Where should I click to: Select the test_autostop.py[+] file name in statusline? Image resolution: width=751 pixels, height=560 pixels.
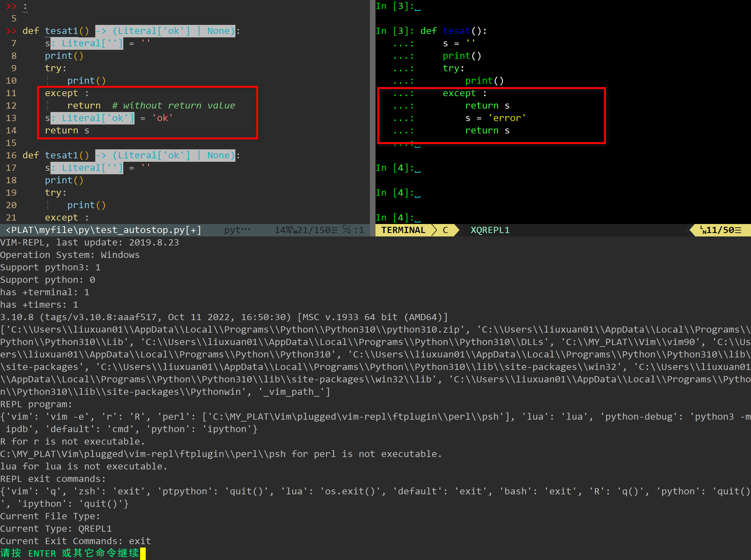148,230
